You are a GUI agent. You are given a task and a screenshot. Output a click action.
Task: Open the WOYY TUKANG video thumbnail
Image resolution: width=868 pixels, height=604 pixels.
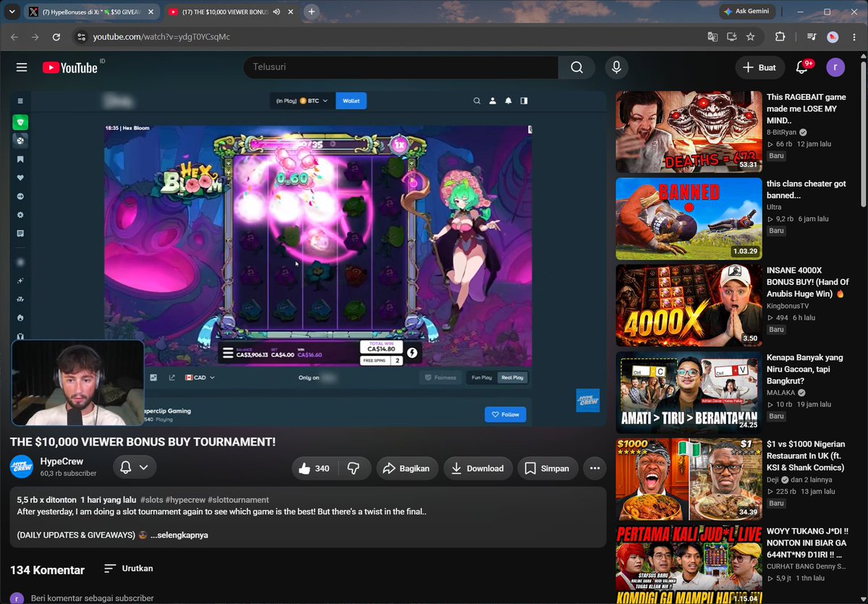click(x=689, y=564)
